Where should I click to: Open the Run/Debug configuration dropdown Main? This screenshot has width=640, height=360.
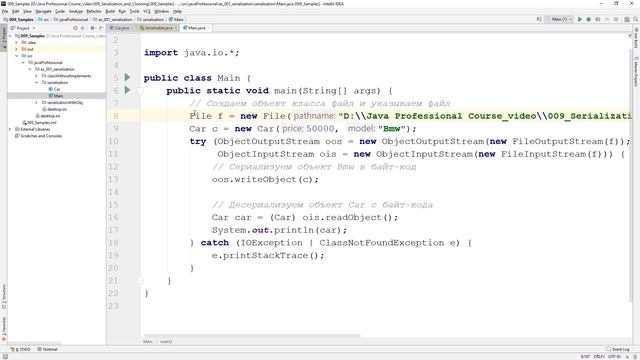(560, 19)
